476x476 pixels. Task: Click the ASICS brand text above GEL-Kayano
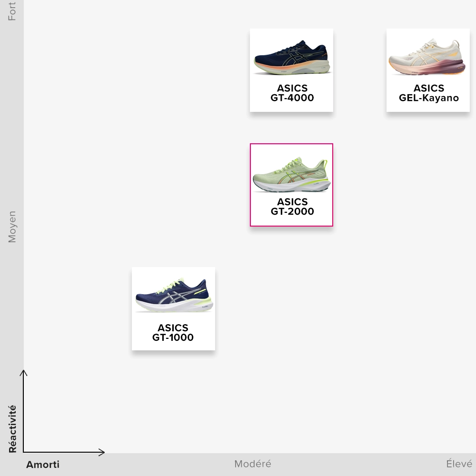(x=428, y=88)
